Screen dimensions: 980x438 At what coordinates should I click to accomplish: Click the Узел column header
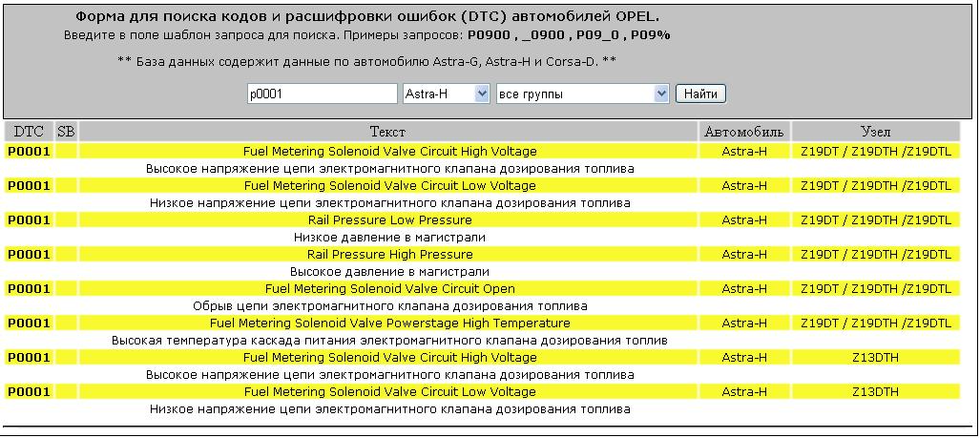[875, 131]
